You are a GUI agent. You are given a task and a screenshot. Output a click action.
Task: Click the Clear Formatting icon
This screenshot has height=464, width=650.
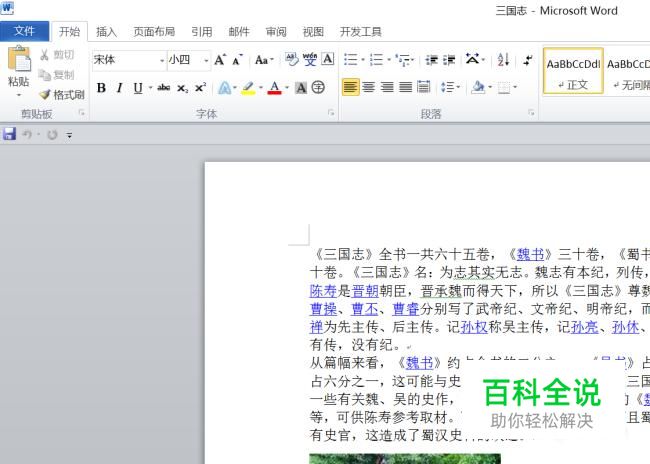click(291, 60)
